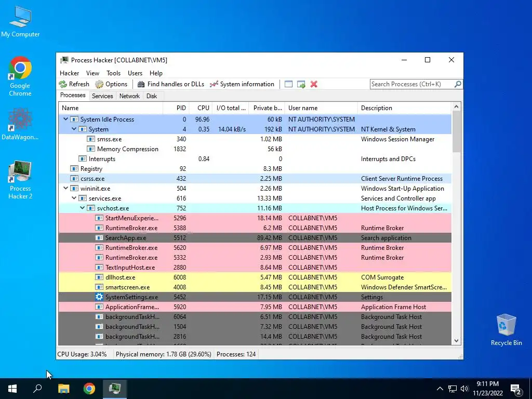Click the find window toolbar icon
The width and height of the screenshot is (532, 399).
click(x=288, y=84)
